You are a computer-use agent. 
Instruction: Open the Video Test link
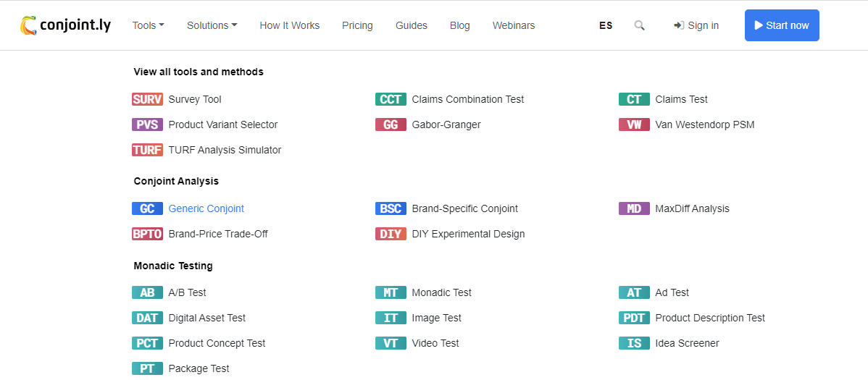pos(435,344)
